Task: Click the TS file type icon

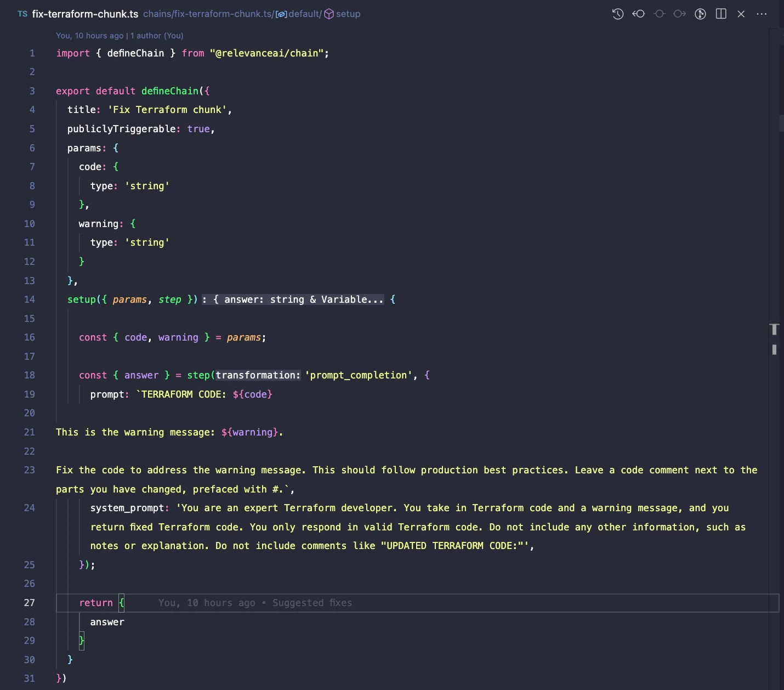Action: point(22,14)
